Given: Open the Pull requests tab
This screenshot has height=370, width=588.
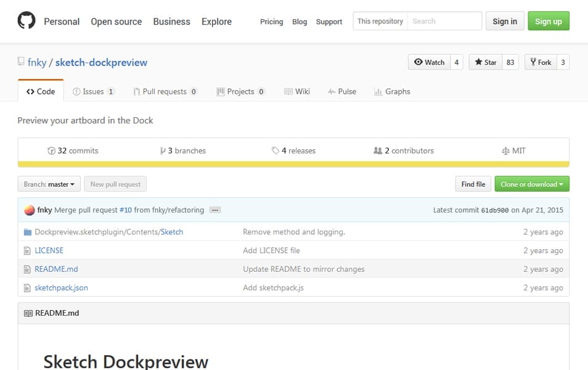Looking at the screenshot, I should point(165,91).
